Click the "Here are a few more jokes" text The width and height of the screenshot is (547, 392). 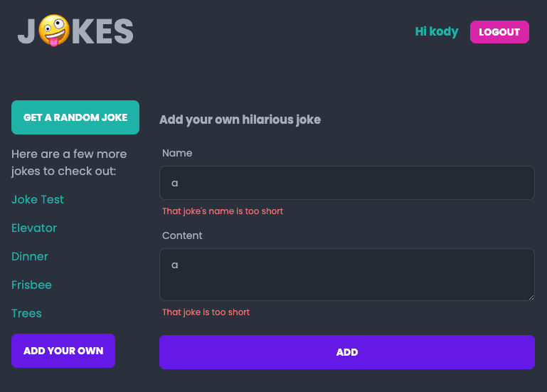[x=69, y=163]
